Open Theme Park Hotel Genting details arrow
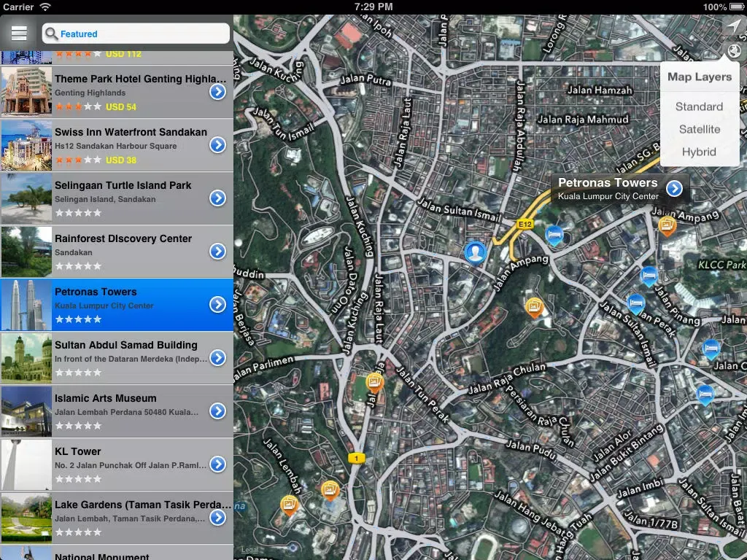Image resolution: width=747 pixels, height=560 pixels. click(217, 92)
